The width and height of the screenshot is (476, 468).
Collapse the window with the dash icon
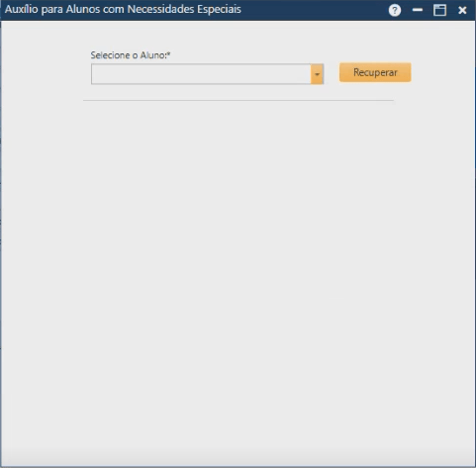tap(418, 10)
